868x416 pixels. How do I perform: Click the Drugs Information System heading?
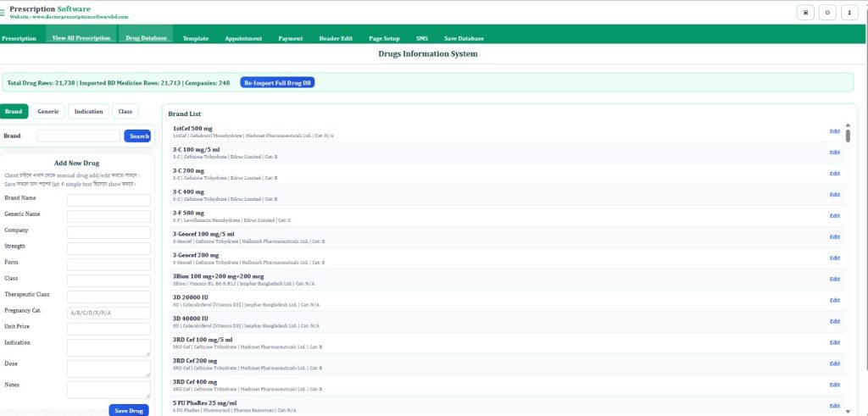pyautogui.click(x=427, y=53)
